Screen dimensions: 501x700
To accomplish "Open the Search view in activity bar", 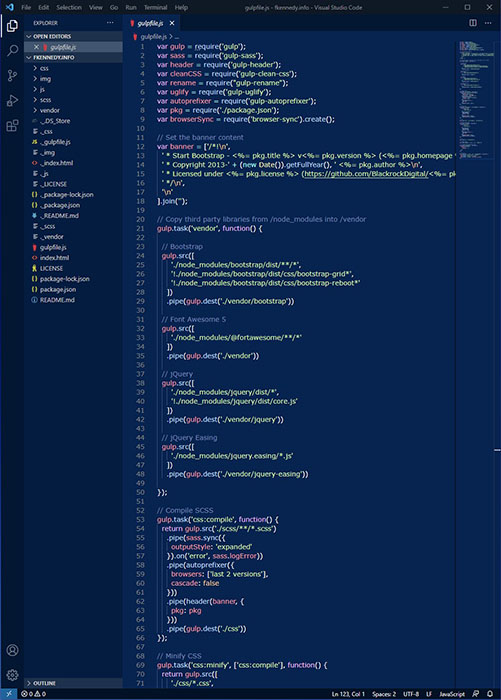I will [x=12, y=50].
